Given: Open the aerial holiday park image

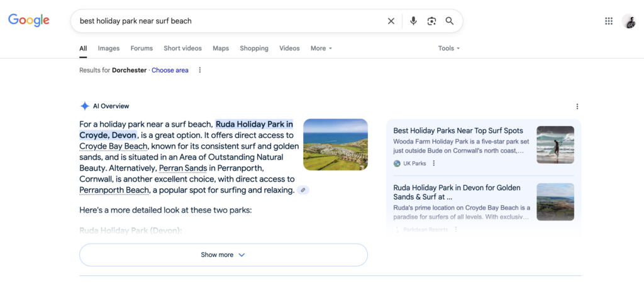Looking at the screenshot, I should coord(336,144).
